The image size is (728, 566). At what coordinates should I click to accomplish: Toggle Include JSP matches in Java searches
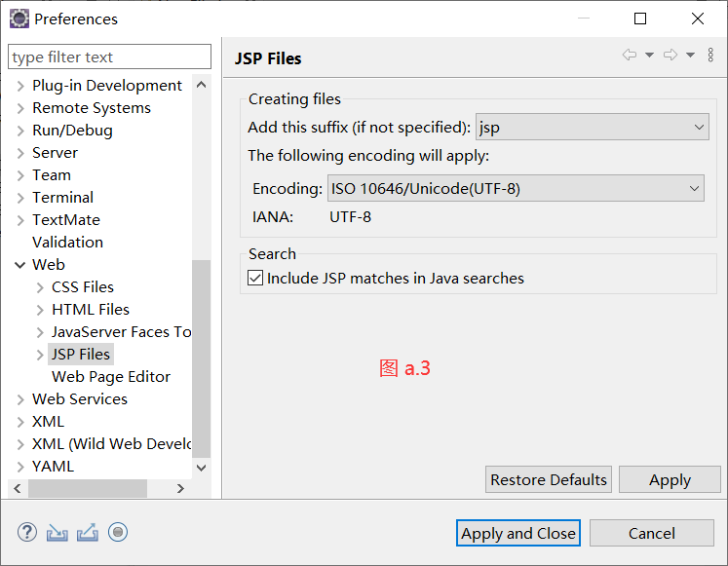[256, 279]
